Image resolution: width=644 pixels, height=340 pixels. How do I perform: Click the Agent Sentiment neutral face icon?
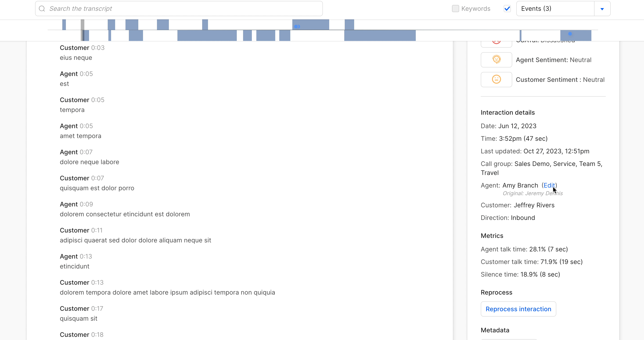[x=496, y=60]
